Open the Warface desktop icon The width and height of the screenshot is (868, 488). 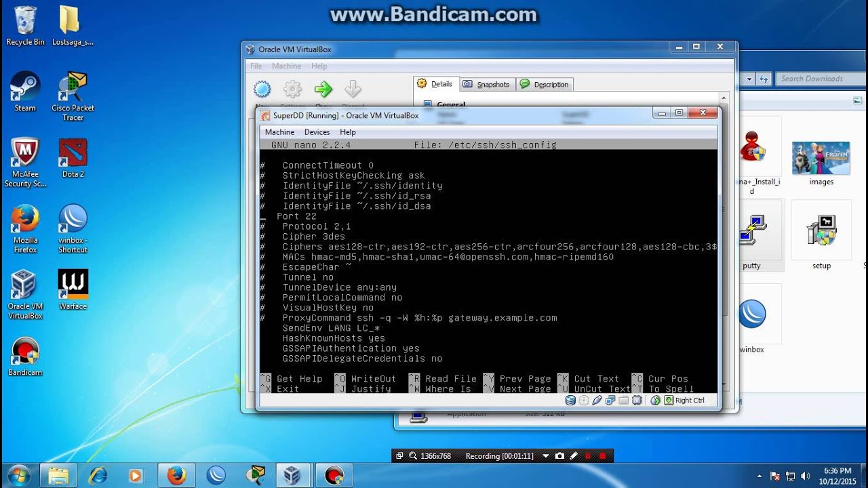pyautogui.click(x=73, y=290)
